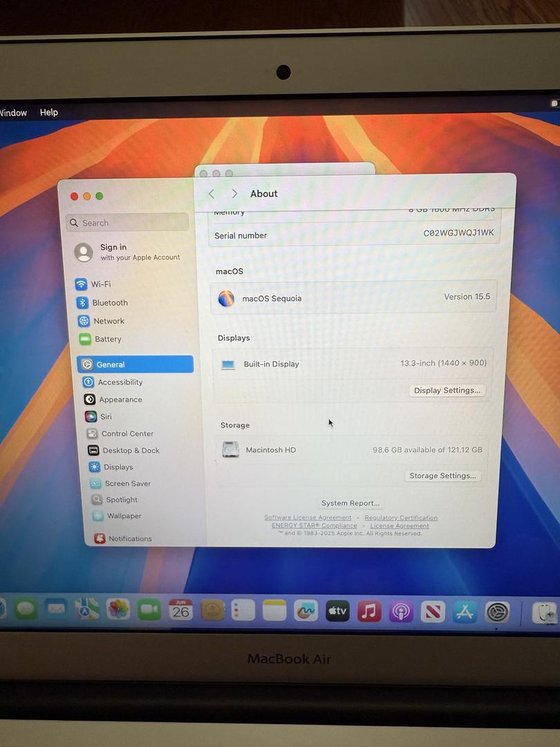This screenshot has height=747, width=560.
Task: Click the Storage Settings button
Action: pos(442,476)
